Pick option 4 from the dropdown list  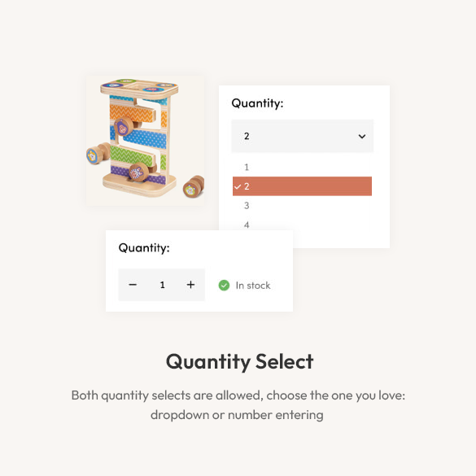click(302, 224)
